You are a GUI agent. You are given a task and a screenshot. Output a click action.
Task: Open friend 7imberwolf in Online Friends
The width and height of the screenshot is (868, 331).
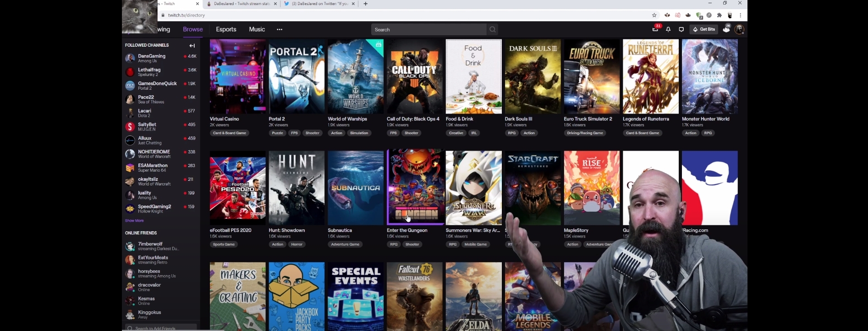[x=161, y=246]
